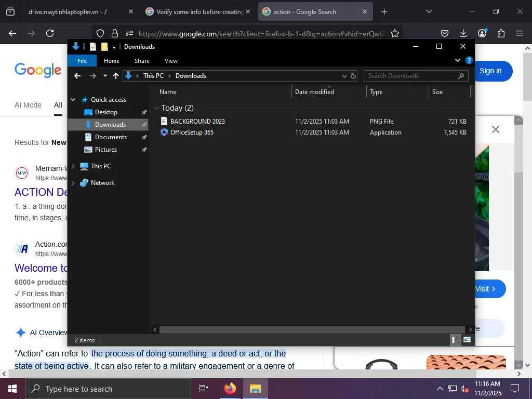Click the site padlock icon in the address bar
Image resolution: width=532 pixels, height=399 pixels.
tap(115, 33)
